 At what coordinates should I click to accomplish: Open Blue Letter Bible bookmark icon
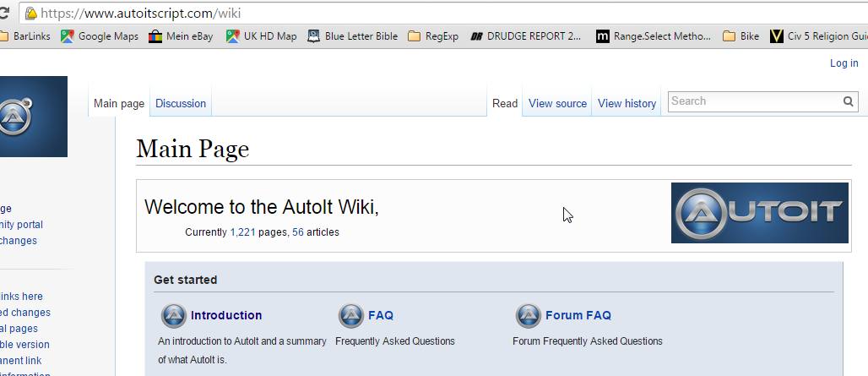[x=313, y=36]
